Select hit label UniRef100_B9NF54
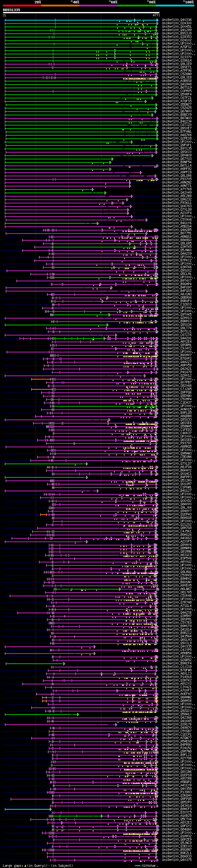Screen dimensions: 197x868 tap(177, 162)
